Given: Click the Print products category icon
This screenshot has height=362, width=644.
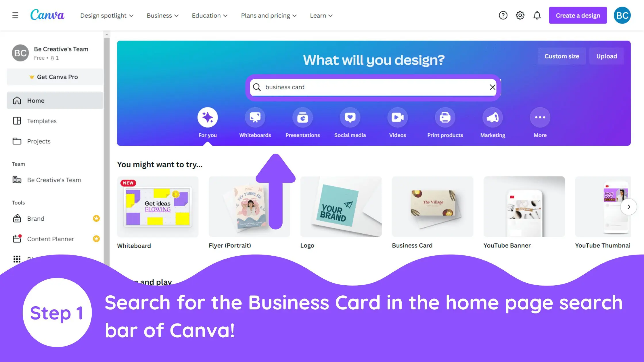Looking at the screenshot, I should [x=445, y=117].
